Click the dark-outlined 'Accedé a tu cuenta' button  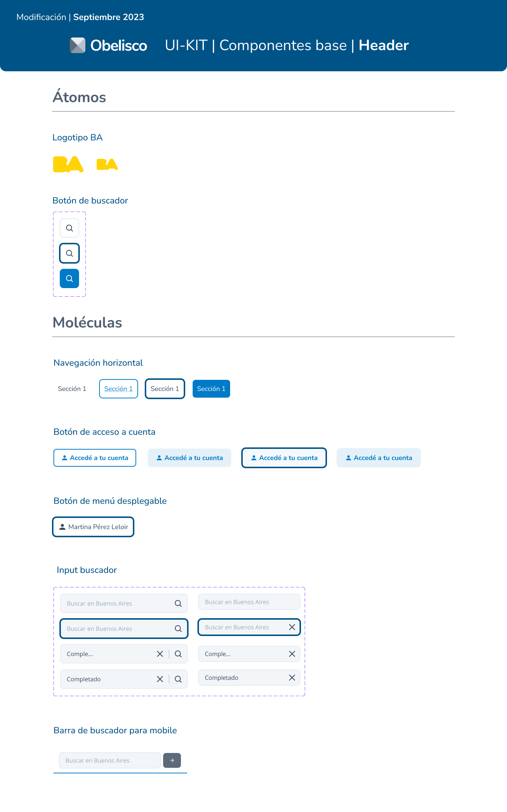(x=284, y=458)
